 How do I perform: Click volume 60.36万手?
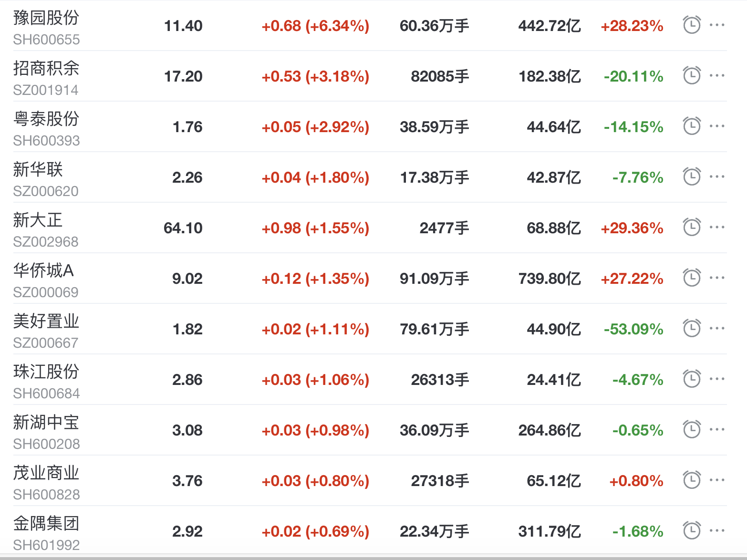[435, 26]
